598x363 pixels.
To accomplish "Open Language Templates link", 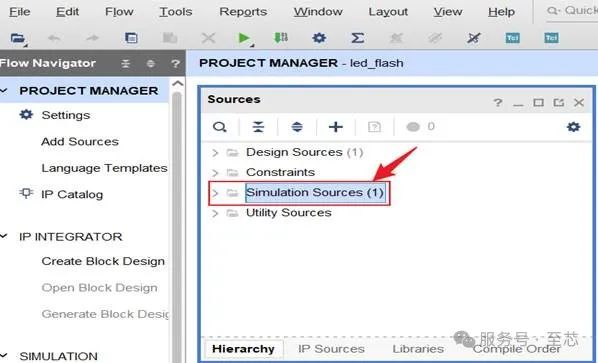I will [x=104, y=168].
